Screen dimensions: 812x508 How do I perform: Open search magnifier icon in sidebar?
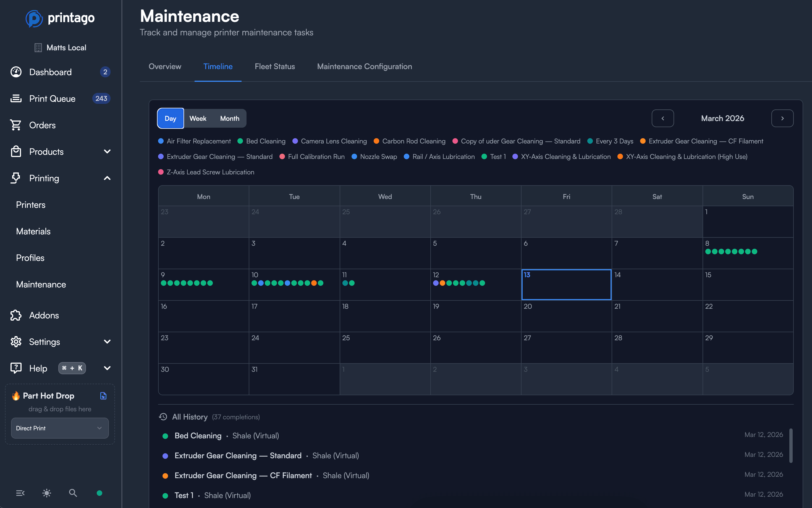(x=73, y=493)
